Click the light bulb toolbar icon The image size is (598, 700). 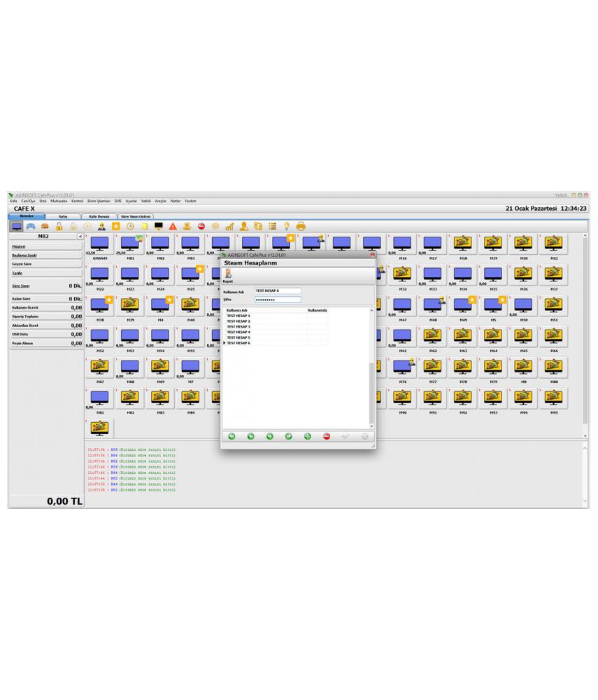point(287,226)
